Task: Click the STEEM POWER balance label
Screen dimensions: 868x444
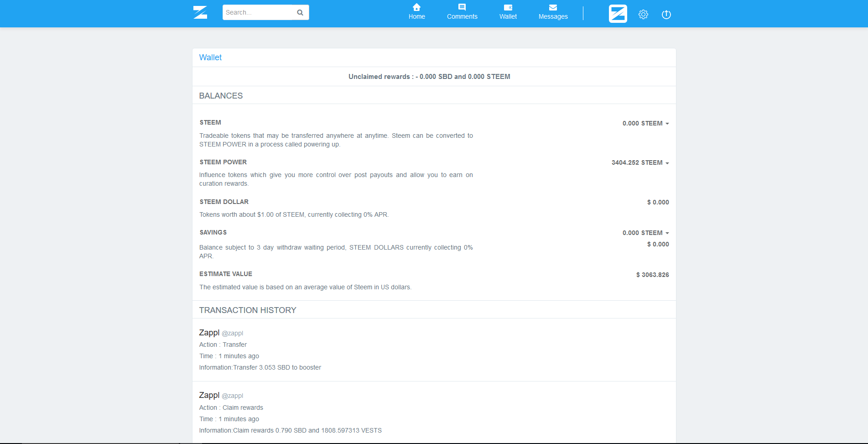Action: [223, 162]
